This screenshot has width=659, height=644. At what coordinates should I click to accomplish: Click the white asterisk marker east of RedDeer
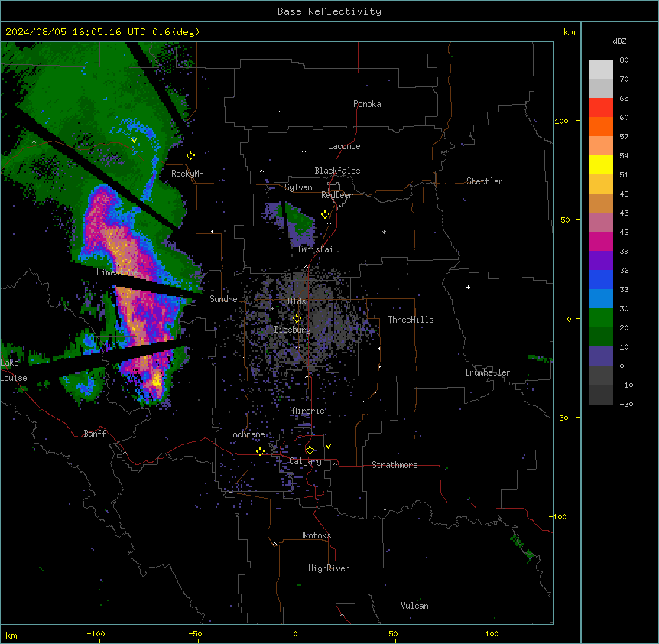pyautogui.click(x=384, y=232)
